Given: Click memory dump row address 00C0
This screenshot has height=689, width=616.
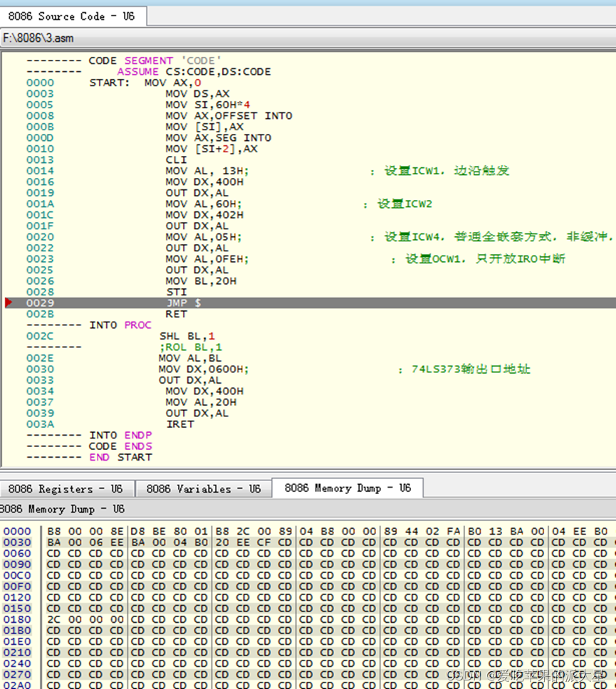Looking at the screenshot, I should 17,574.
